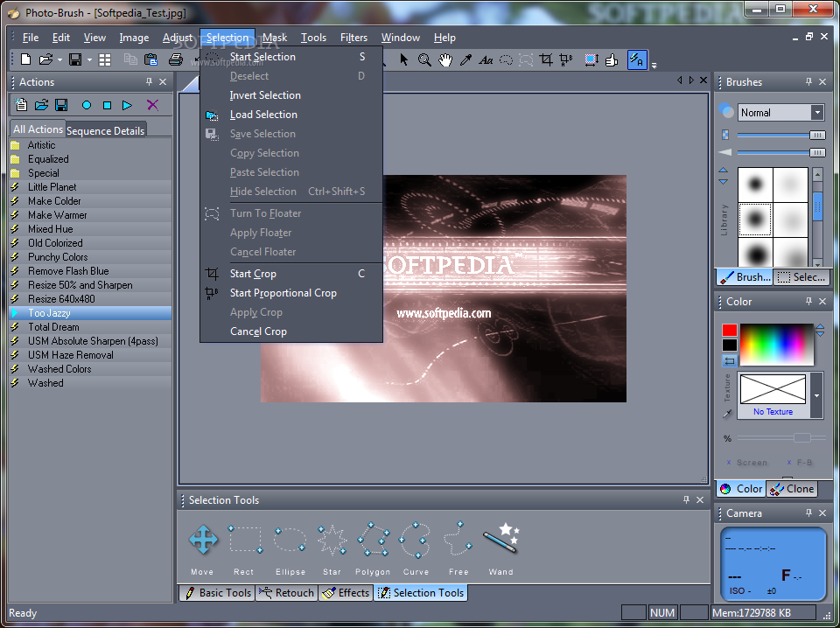Start recording with circle button
The height and width of the screenshot is (628, 840).
(87, 106)
